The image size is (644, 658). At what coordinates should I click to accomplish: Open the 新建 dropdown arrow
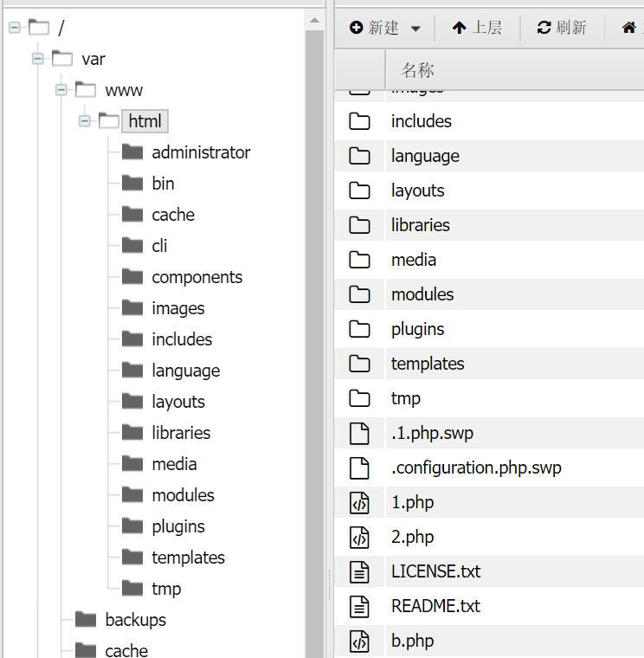[415, 29]
